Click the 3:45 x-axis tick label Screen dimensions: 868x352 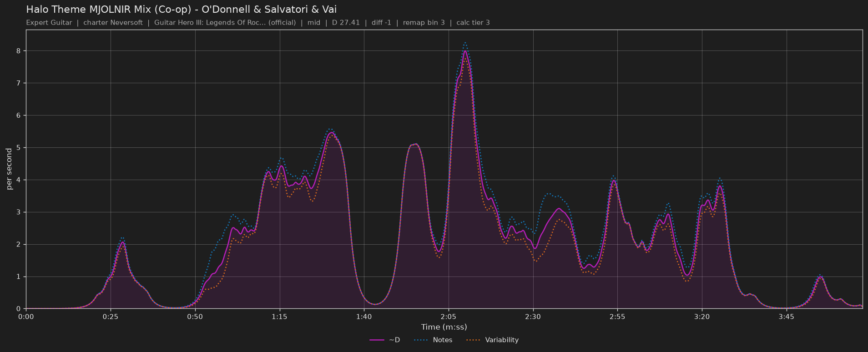point(786,317)
